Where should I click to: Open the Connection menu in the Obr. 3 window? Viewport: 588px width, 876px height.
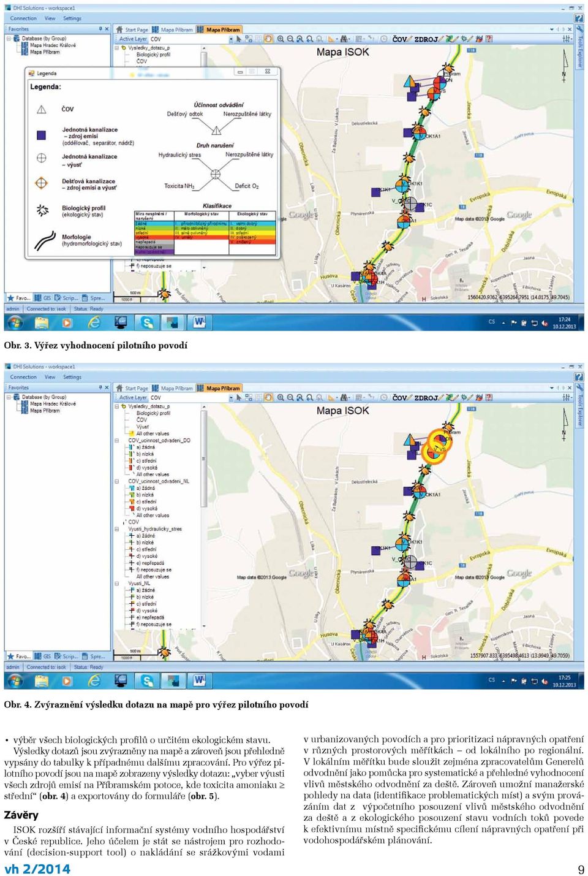click(23, 18)
